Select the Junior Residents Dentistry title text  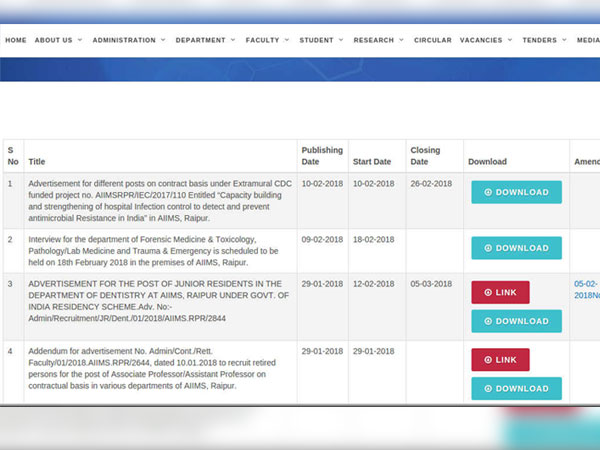[x=158, y=301]
